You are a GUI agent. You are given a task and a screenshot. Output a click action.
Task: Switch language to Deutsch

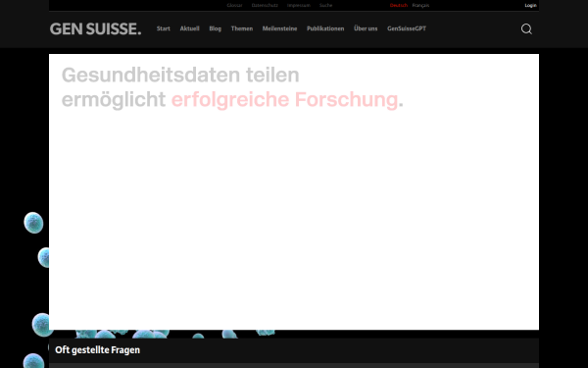(x=399, y=5)
